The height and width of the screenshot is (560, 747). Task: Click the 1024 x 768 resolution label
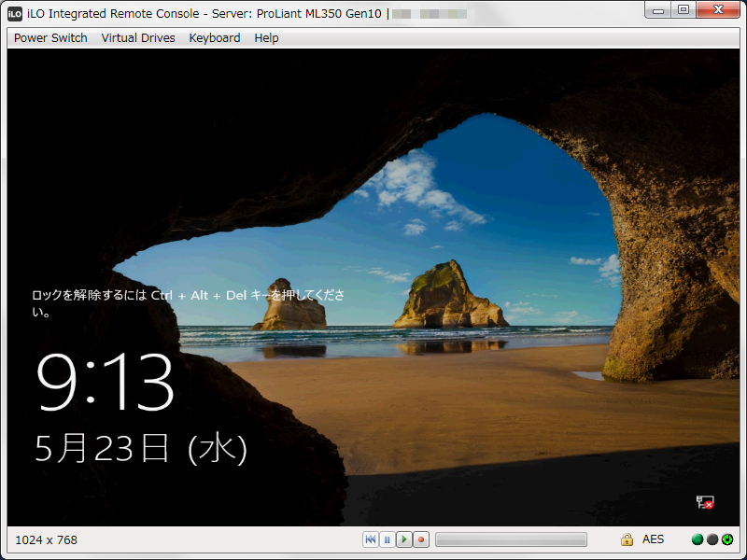pyautogui.click(x=45, y=539)
